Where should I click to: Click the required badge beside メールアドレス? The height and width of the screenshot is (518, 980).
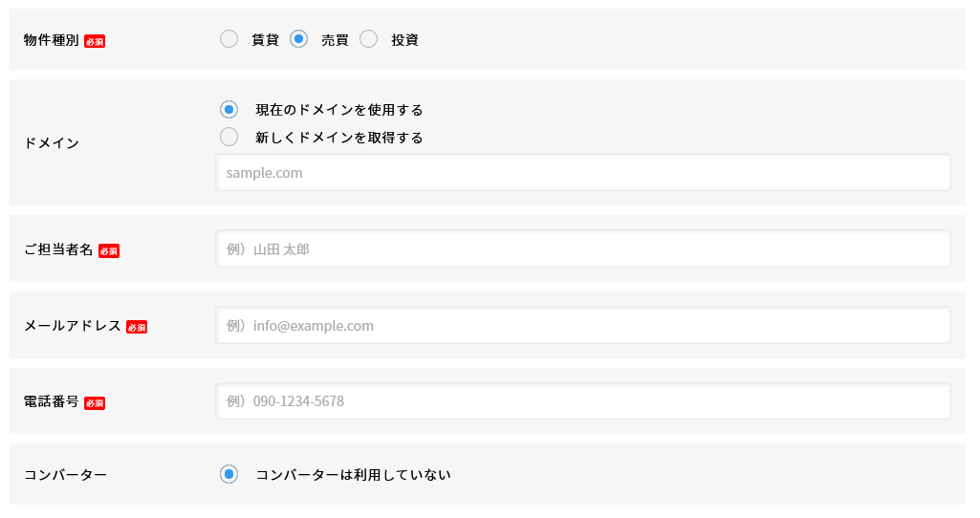(137, 327)
